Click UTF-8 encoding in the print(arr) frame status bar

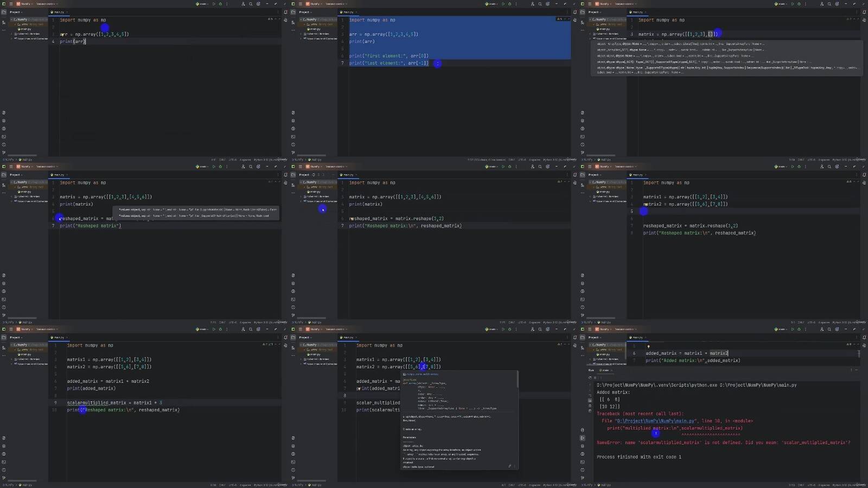[x=233, y=160]
